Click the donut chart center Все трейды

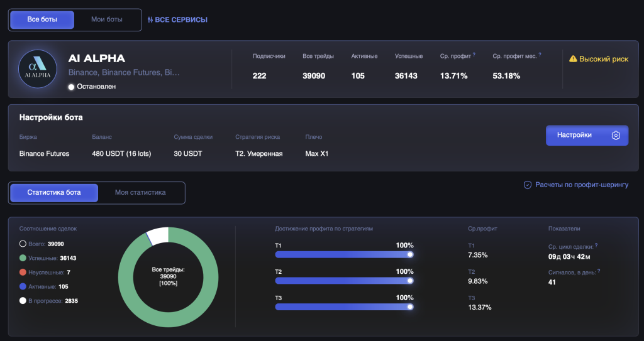click(x=169, y=276)
